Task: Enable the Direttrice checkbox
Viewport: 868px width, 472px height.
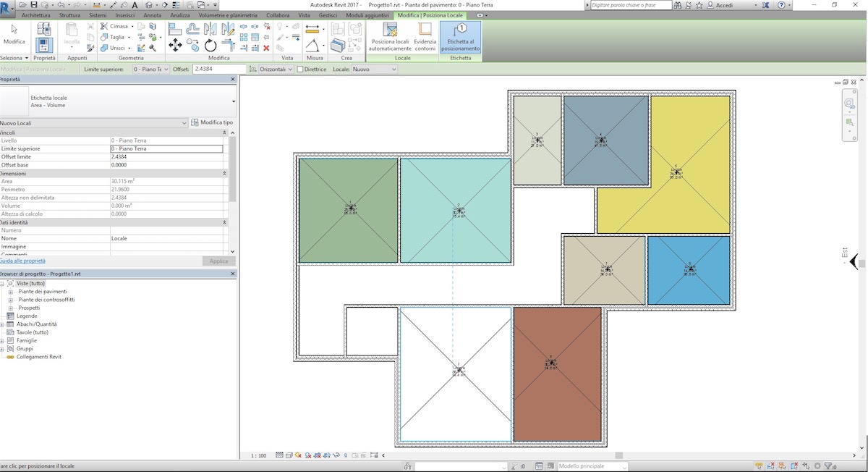Action: pyautogui.click(x=302, y=69)
